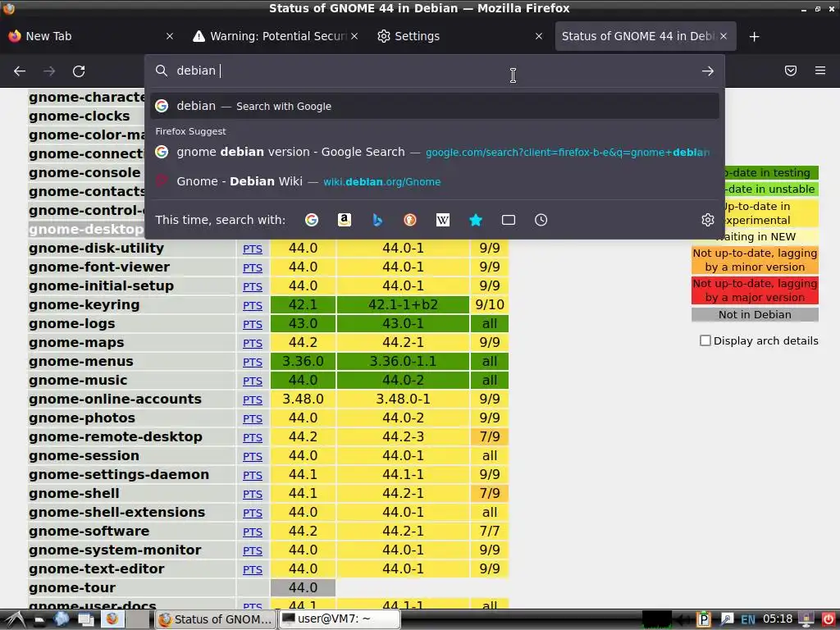This screenshot has width=840, height=630.
Task: Reload the current page
Action: point(79,71)
